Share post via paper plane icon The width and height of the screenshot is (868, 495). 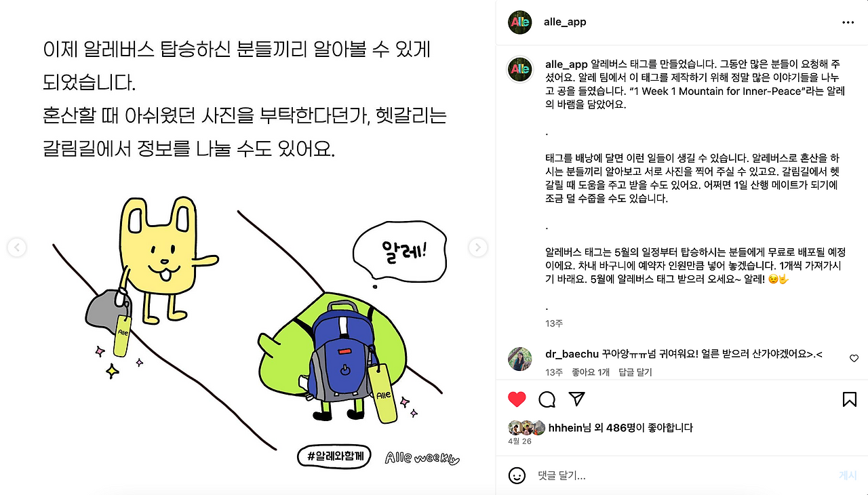576,399
